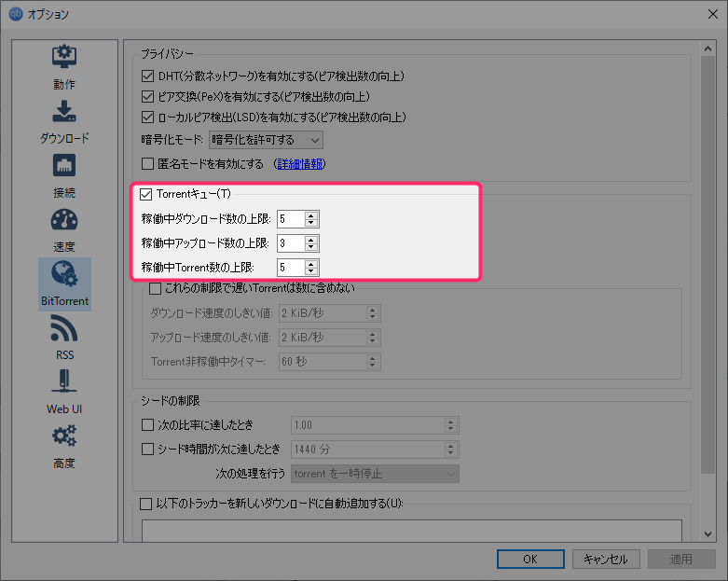Screen dimensions: 728x581
Task: Decrease 稼働中アップロード数の上限 with down arrow
Action: (x=311, y=247)
